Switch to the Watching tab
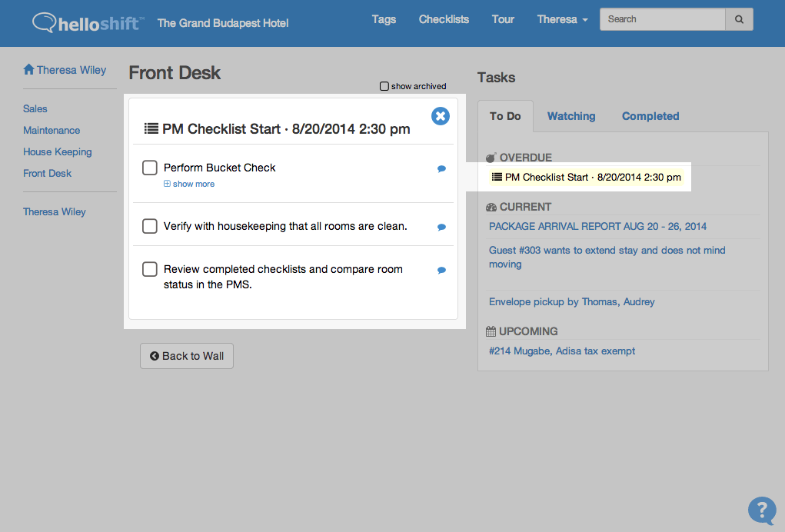The width and height of the screenshot is (785, 532). click(x=571, y=116)
